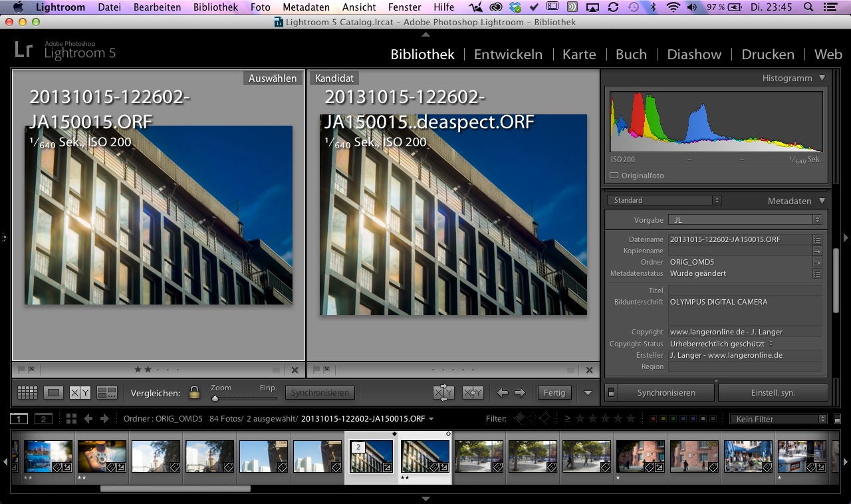Click the Fertig button
The height and width of the screenshot is (504, 851).
554,393
